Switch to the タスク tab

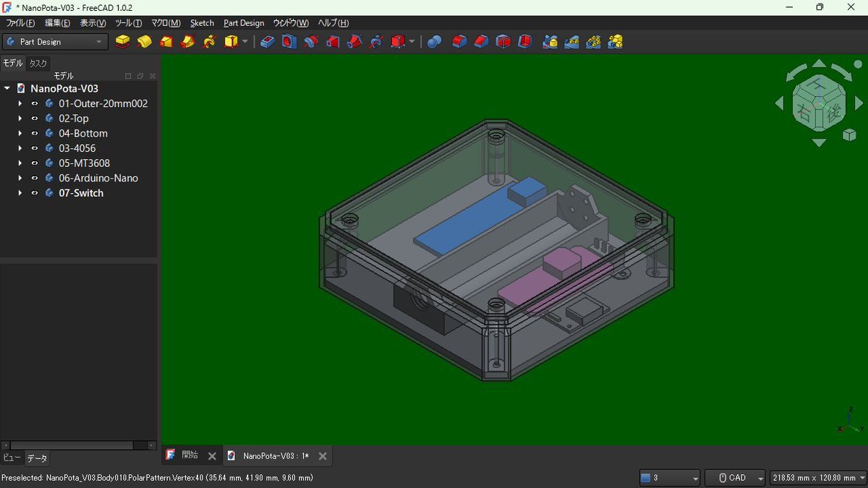tap(38, 64)
